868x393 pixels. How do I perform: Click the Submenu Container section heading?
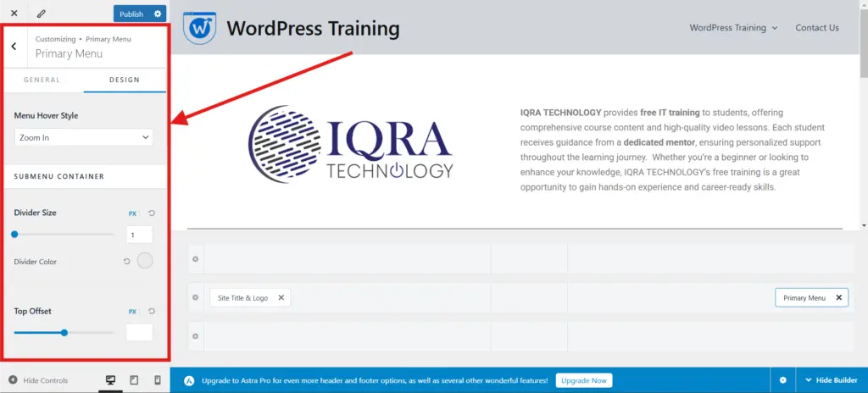tap(59, 176)
